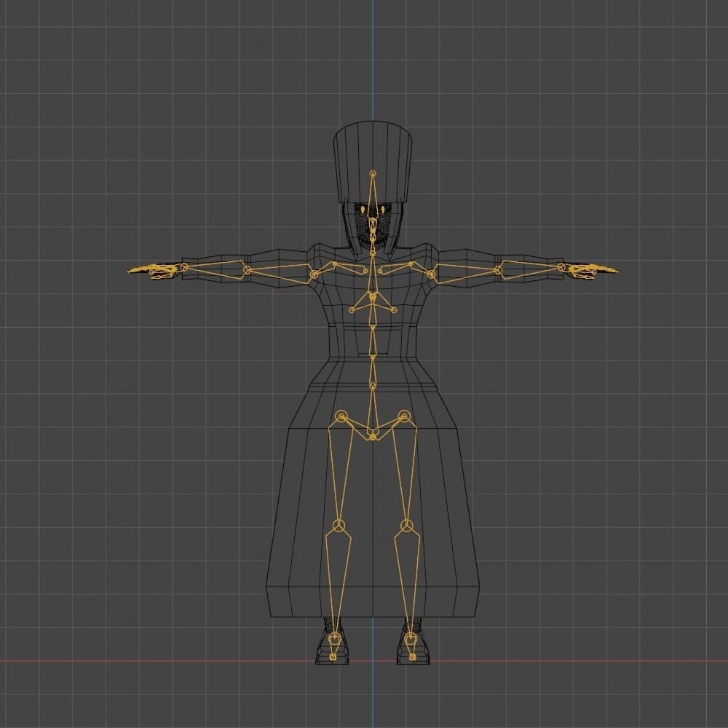The image size is (728, 728).
Task: Click the foot bone in the left shoe
Action: (334, 644)
